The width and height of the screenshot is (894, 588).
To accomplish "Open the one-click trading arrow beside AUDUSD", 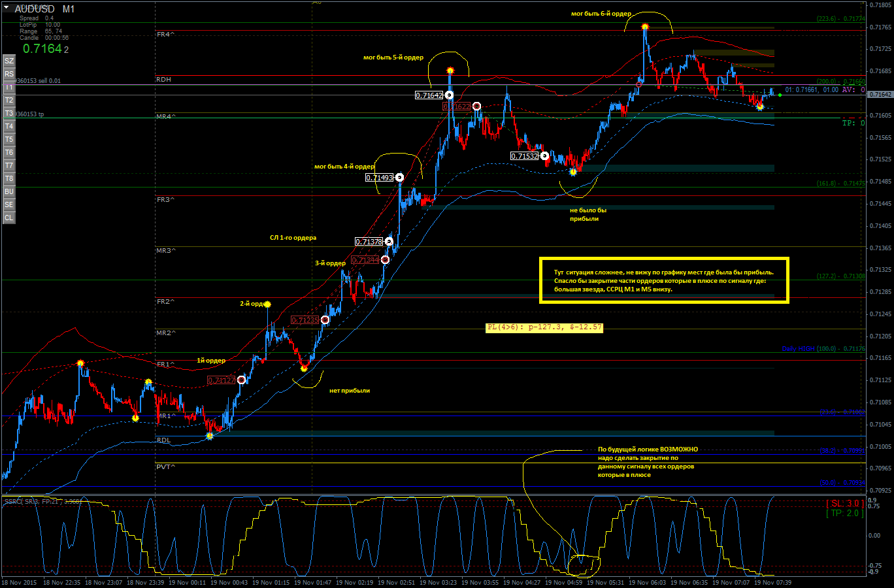I will pos(7,8).
